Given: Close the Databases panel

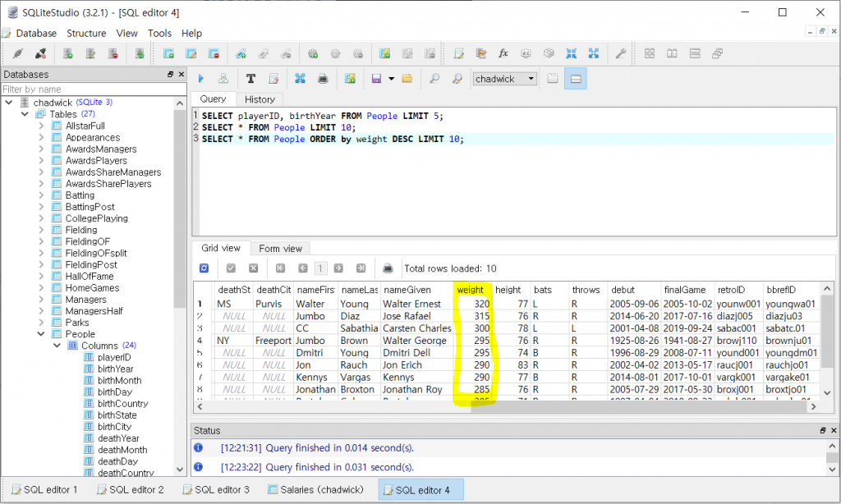Looking at the screenshot, I should pyautogui.click(x=182, y=74).
